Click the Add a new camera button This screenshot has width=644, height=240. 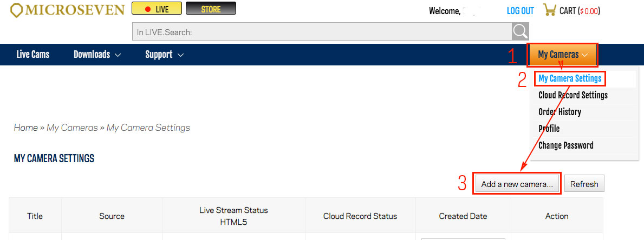coord(517,184)
